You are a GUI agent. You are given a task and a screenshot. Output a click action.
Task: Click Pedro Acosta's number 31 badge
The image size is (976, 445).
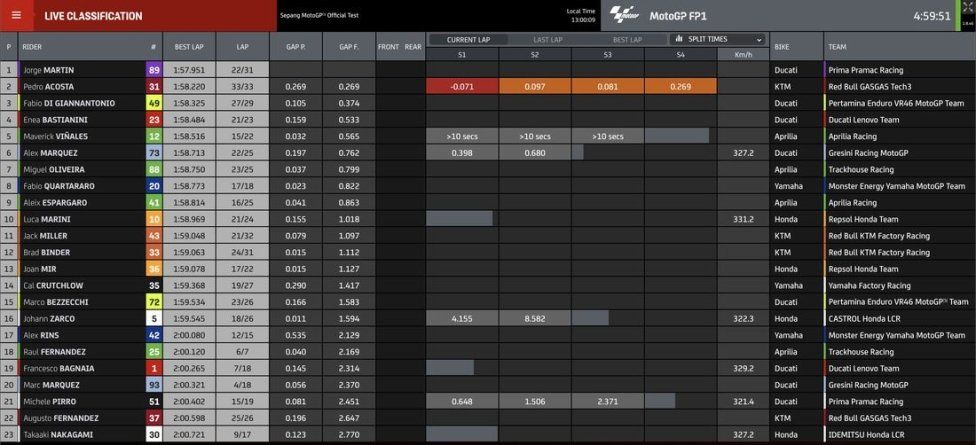coord(154,87)
